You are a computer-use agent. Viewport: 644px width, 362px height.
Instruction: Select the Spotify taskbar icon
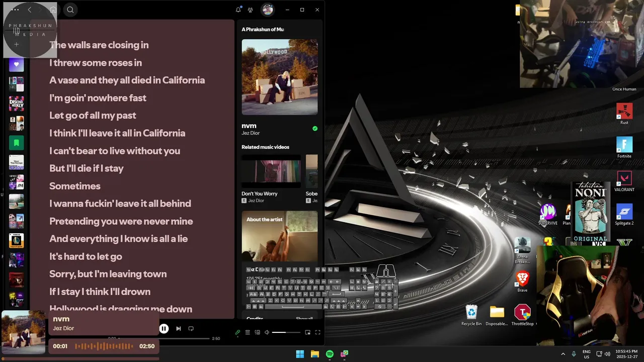[330, 354]
